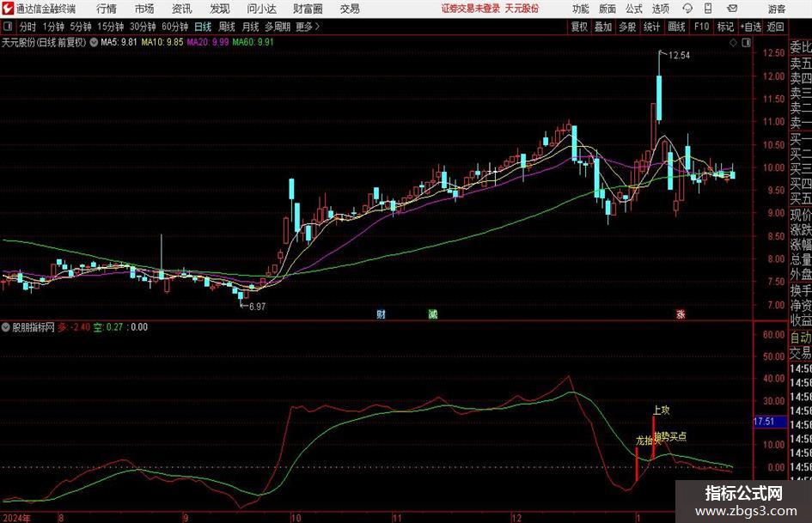Select the 月线 period tab
The width and height of the screenshot is (812, 523).
click(251, 27)
